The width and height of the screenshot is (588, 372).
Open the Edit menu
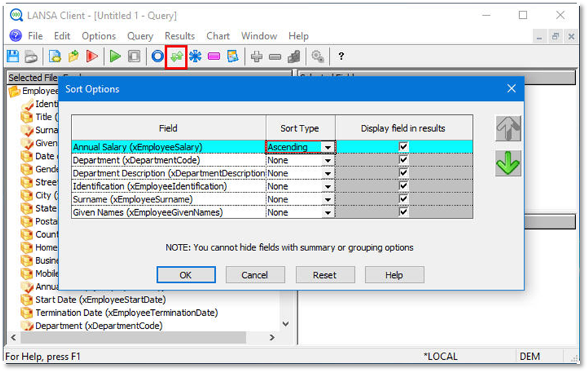62,36
